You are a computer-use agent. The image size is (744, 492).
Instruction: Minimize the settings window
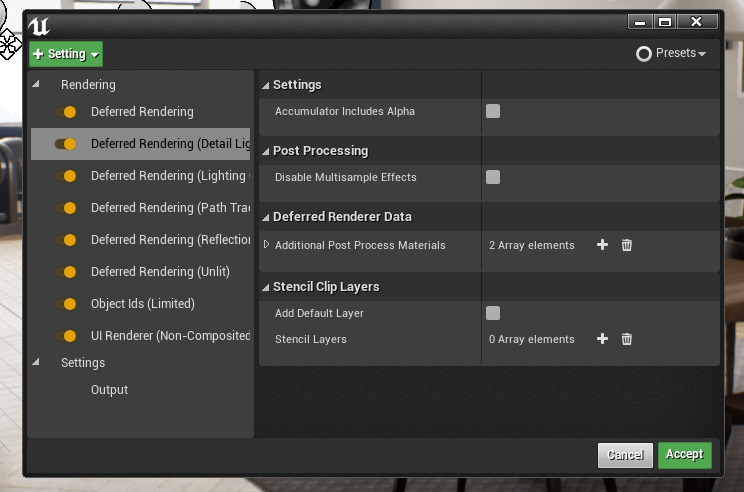point(640,22)
